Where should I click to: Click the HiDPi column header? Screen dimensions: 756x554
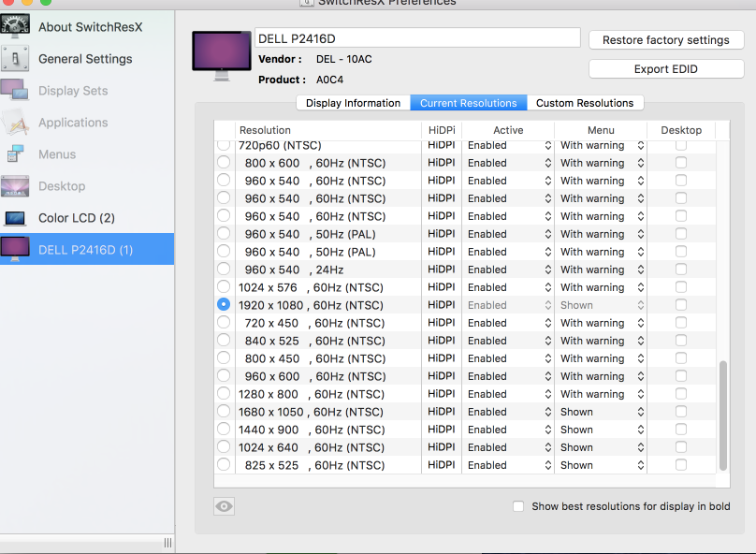pyautogui.click(x=442, y=130)
